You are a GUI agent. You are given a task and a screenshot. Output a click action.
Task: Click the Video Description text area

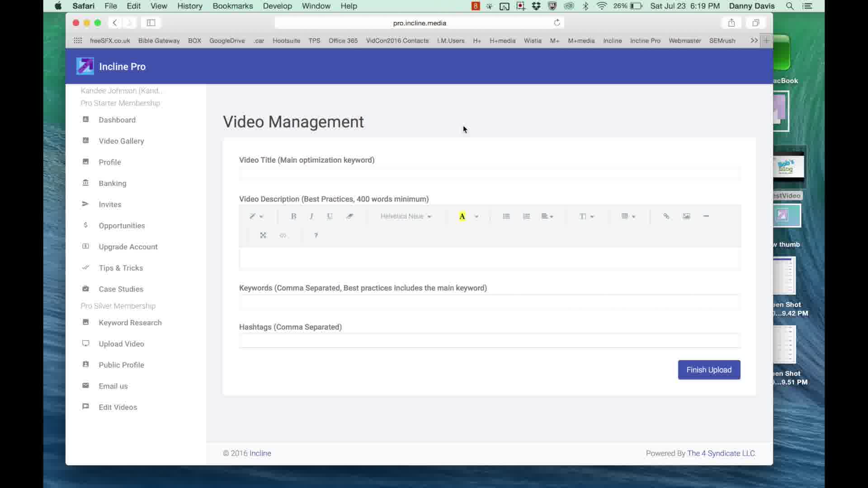click(490, 258)
